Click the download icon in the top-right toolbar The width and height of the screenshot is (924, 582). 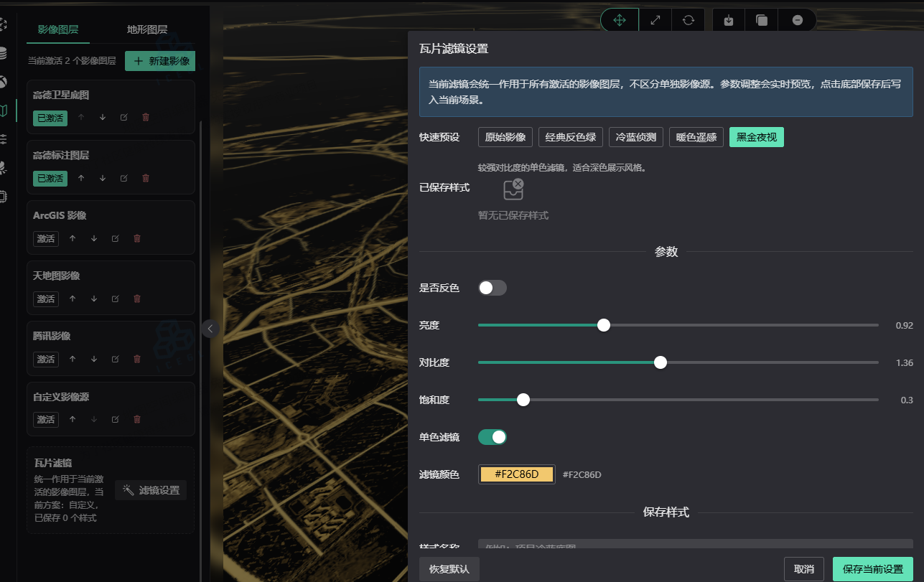point(728,20)
